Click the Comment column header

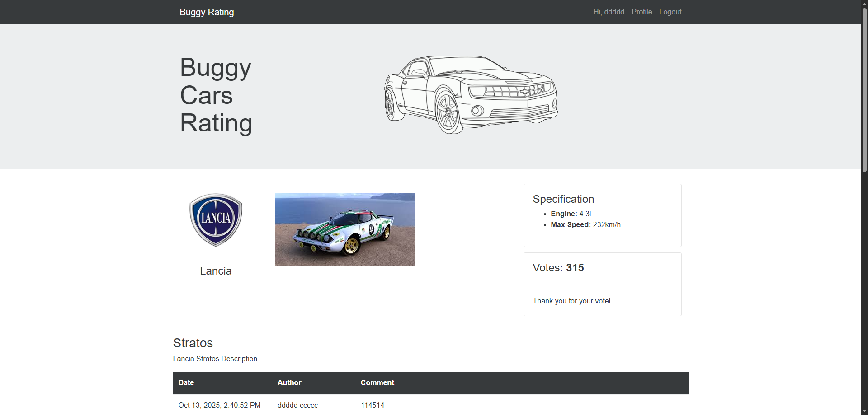[x=377, y=382]
